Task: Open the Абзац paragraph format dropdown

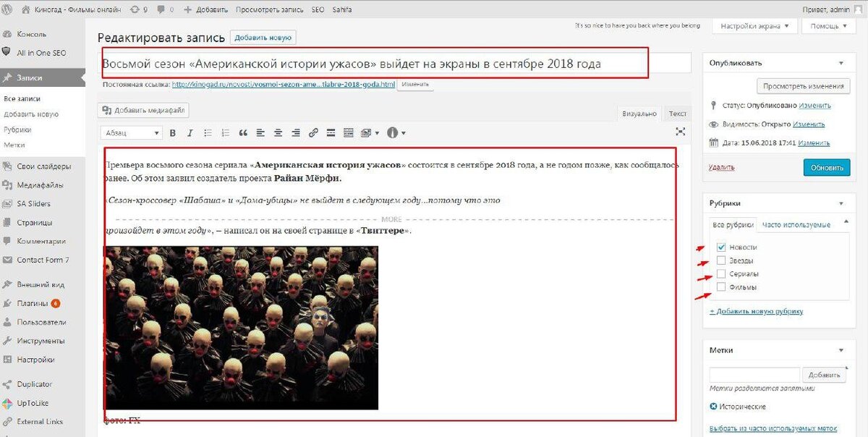Action: point(132,133)
